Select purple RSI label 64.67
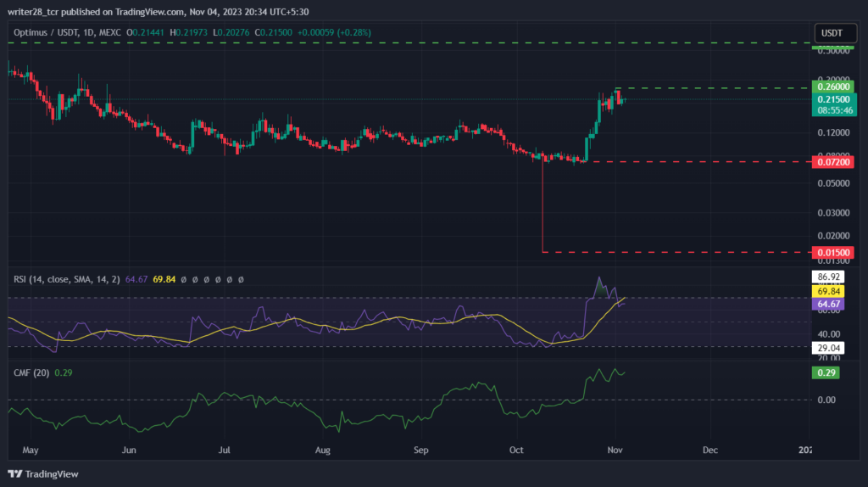The height and width of the screenshot is (487, 868). [828, 305]
